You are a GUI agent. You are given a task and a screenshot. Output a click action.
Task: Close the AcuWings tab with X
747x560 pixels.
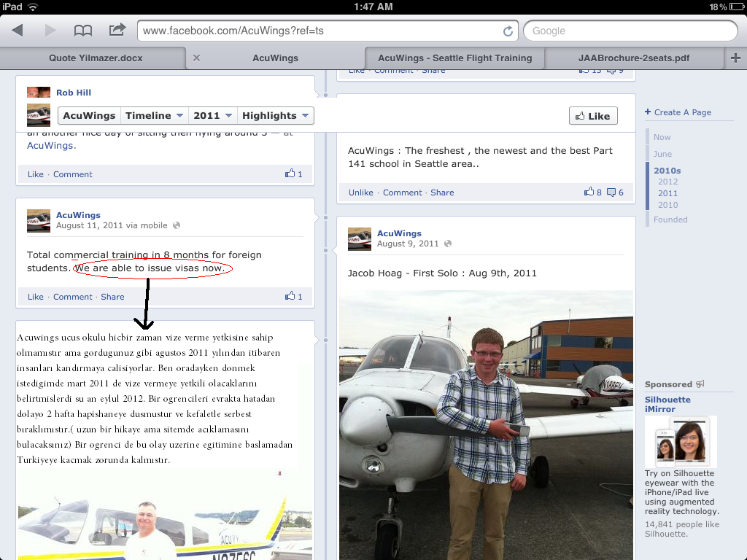pyautogui.click(x=196, y=58)
